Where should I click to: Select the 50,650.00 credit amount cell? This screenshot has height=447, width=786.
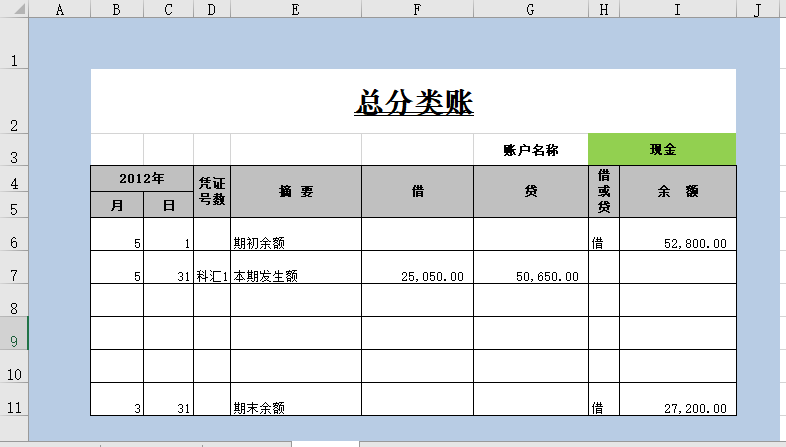click(530, 276)
